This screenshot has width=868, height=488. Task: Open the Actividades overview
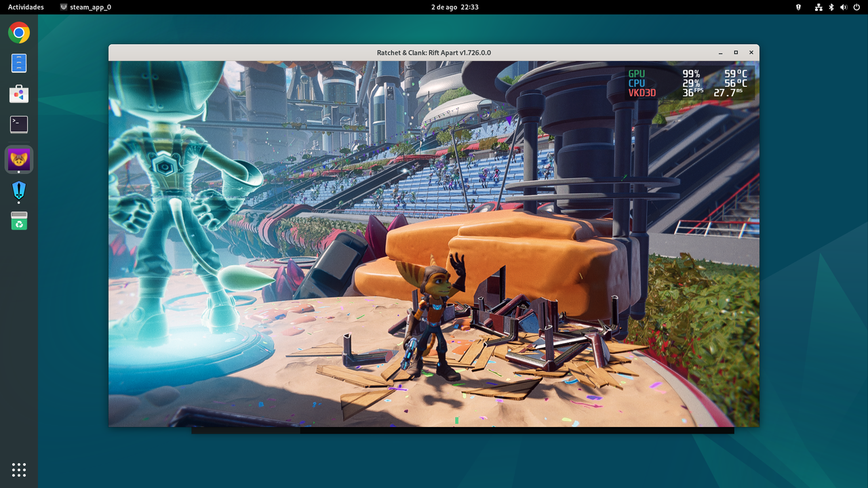pos(26,7)
